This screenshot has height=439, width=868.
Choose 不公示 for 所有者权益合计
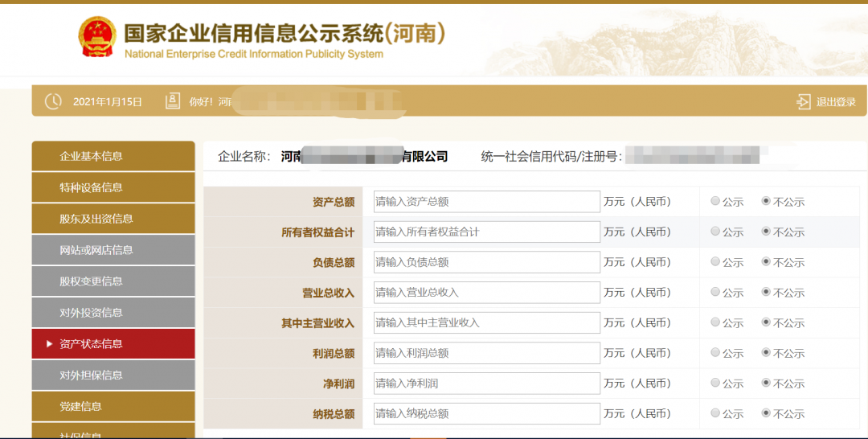pyautogui.click(x=766, y=232)
